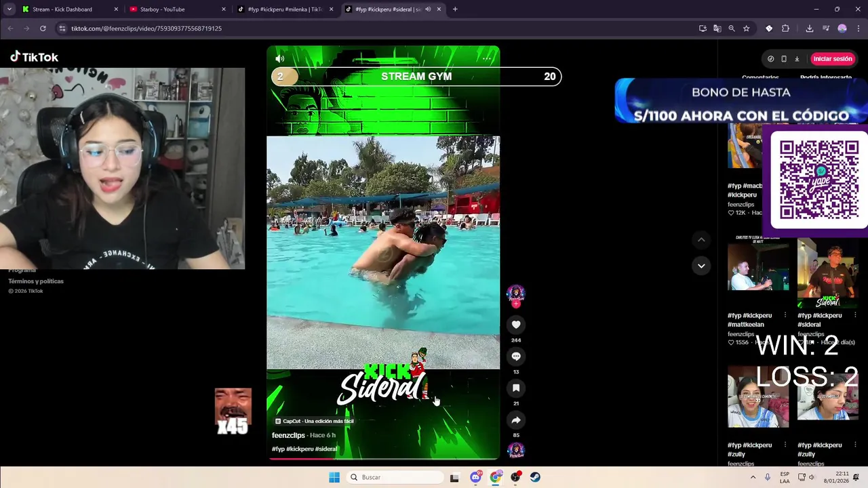Show hidden system tray icons
The height and width of the screenshot is (488, 868).
coord(753,477)
